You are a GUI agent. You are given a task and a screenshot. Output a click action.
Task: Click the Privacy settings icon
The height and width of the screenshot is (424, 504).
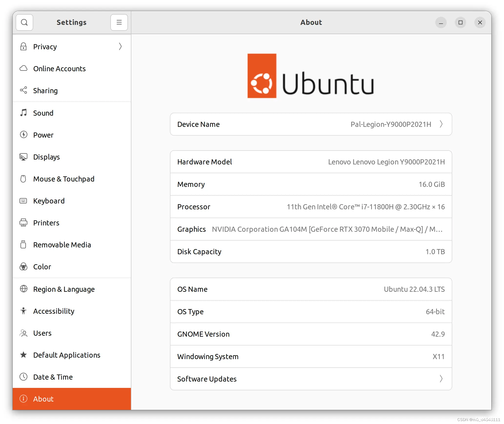tap(24, 47)
